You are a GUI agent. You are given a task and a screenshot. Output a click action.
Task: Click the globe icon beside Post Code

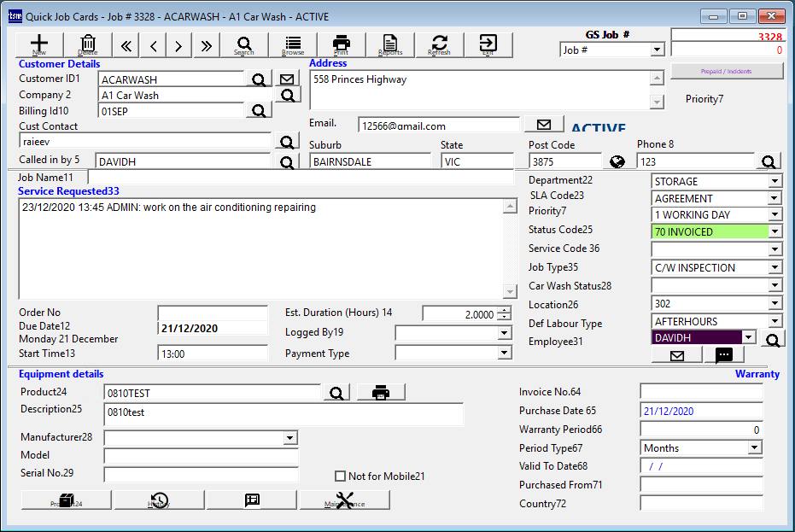click(x=617, y=161)
